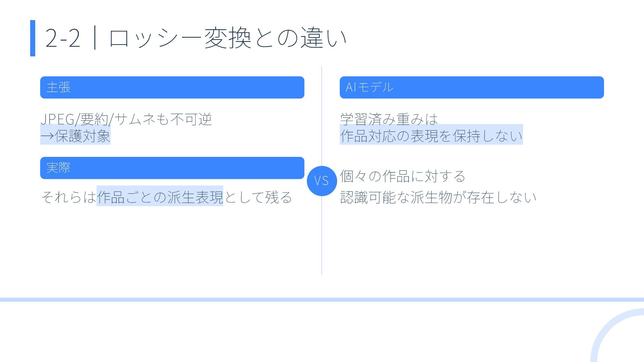Screen dimensions: 644x362
Task: Select the highlighted text 作品対応の表現を保持しない
Action: click(431, 136)
